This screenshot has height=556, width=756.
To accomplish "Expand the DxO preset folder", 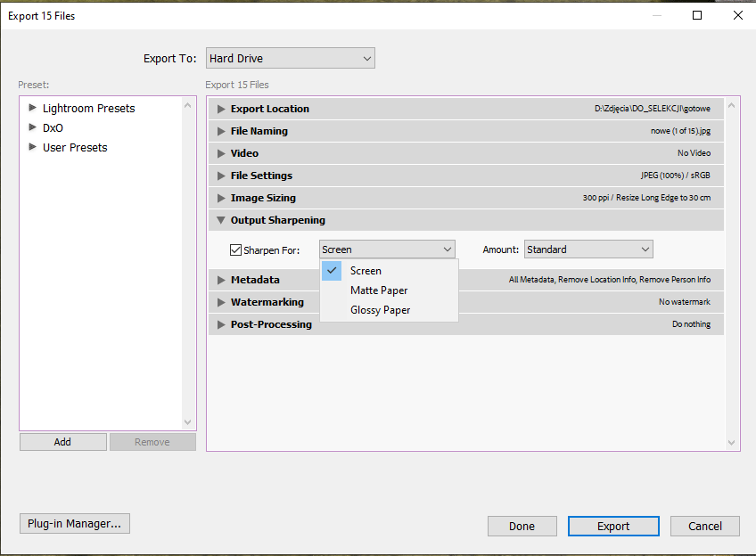I will (33, 127).
